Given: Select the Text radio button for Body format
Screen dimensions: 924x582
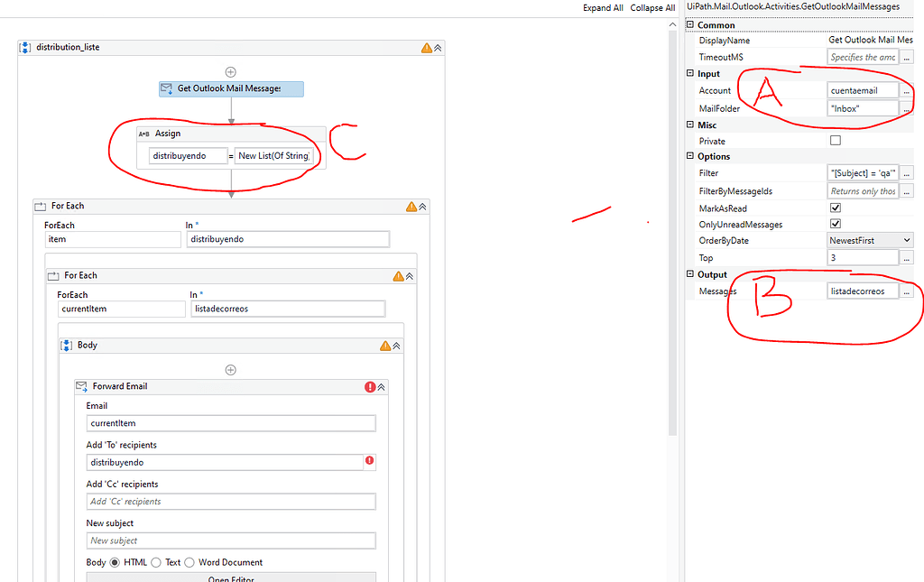Looking at the screenshot, I should pyautogui.click(x=156, y=562).
